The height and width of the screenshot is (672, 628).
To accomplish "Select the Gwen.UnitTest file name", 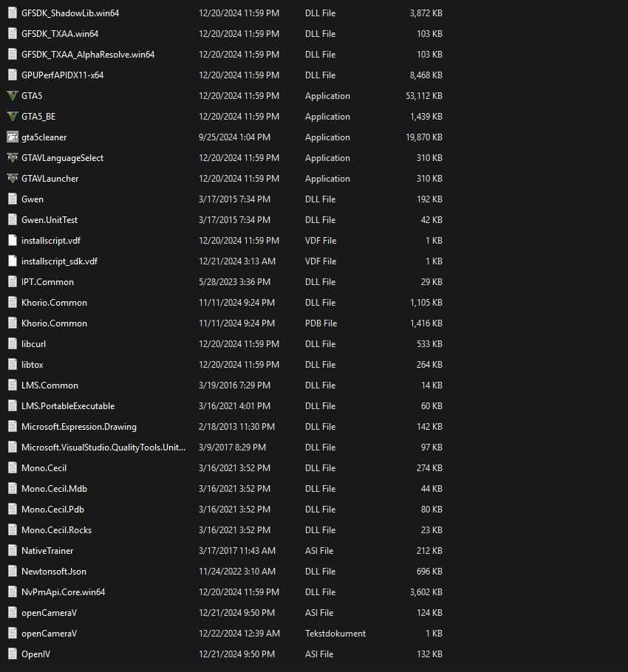I will pyautogui.click(x=50, y=220).
